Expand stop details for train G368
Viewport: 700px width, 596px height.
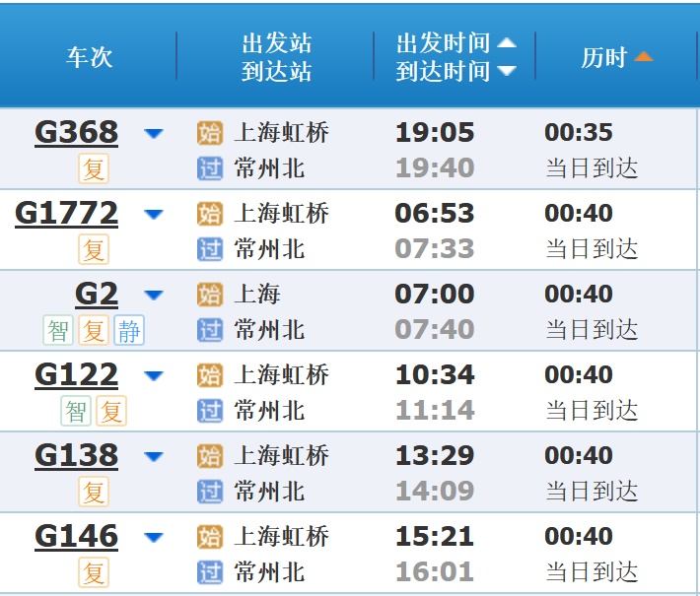click(x=154, y=133)
